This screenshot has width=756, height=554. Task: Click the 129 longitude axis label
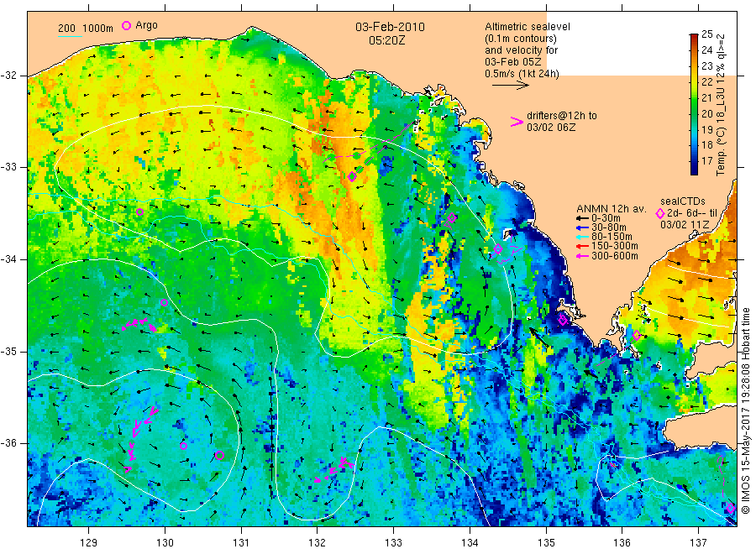coord(89,543)
